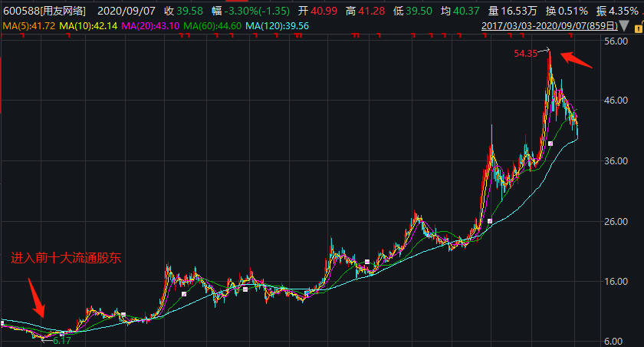This screenshot has width=644, height=347.
Task: Click the turnover 0.51% value
Action: pos(573,11)
